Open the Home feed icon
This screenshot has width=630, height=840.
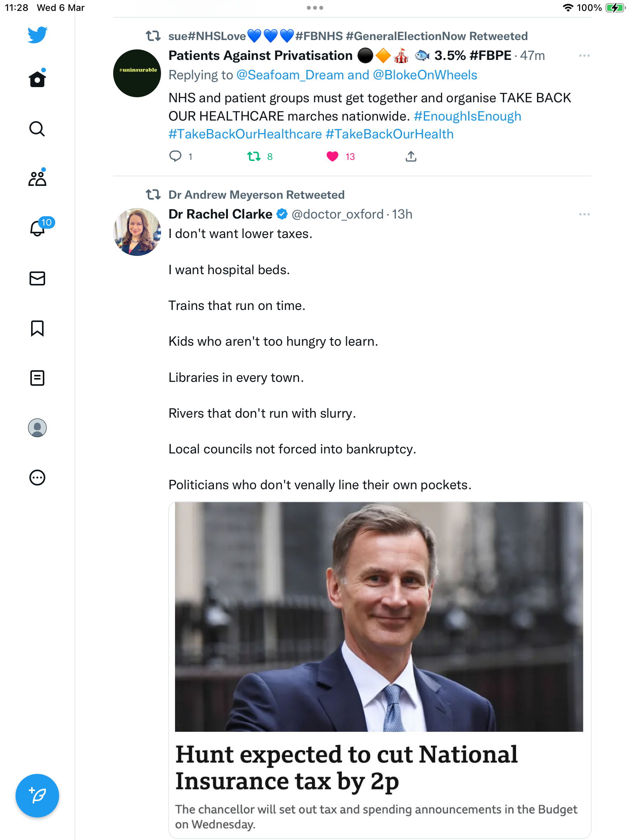tap(37, 79)
